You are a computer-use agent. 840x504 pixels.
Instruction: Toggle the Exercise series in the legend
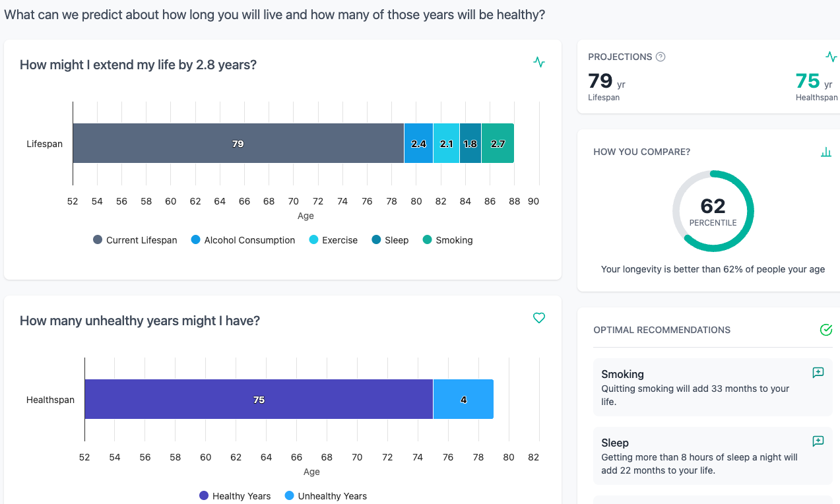[333, 239]
